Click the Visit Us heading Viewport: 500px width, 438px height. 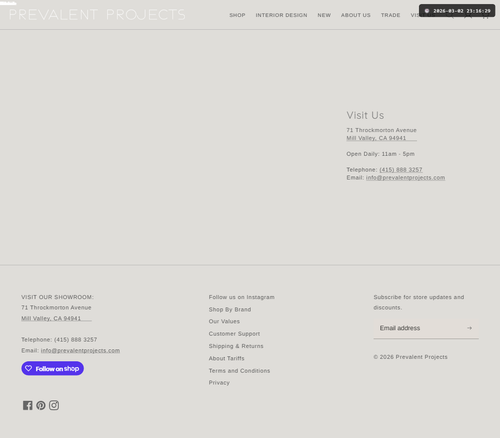(x=365, y=115)
